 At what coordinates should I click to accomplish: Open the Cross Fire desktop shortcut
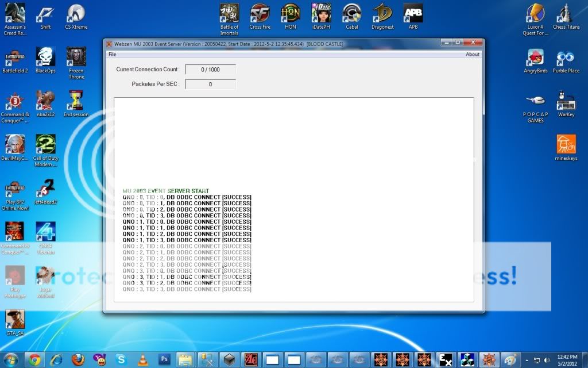pos(260,14)
